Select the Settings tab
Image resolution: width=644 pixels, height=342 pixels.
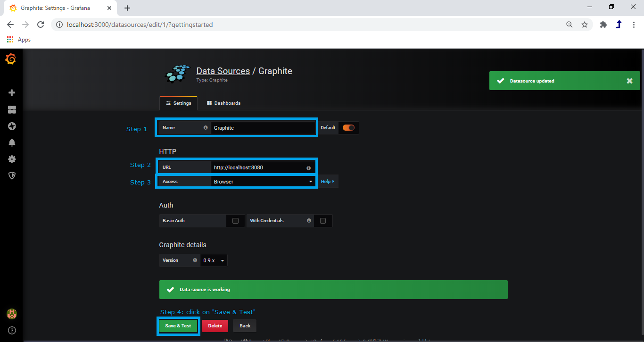pyautogui.click(x=178, y=103)
